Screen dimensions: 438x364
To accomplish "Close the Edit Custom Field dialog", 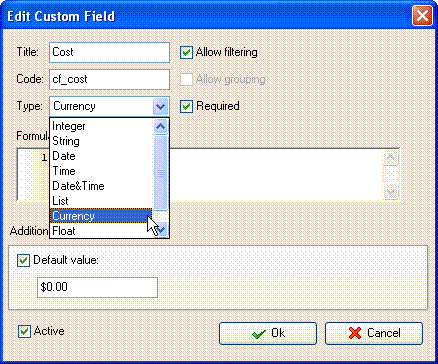I will pyautogui.click(x=422, y=16).
